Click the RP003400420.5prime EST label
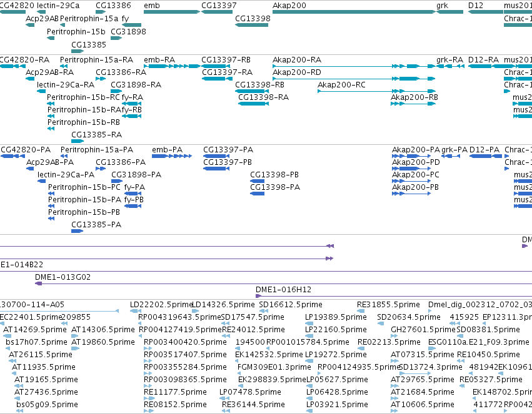532x414 pixels. click(x=185, y=343)
